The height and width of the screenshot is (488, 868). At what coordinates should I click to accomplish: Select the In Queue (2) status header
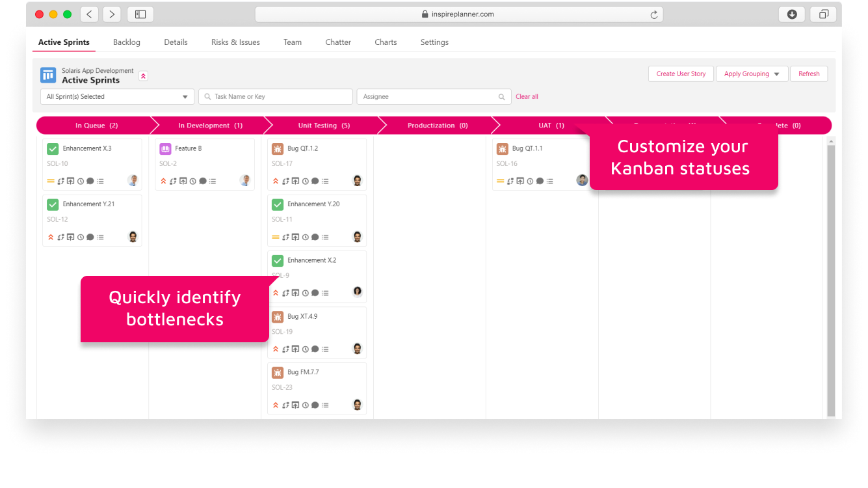point(96,126)
